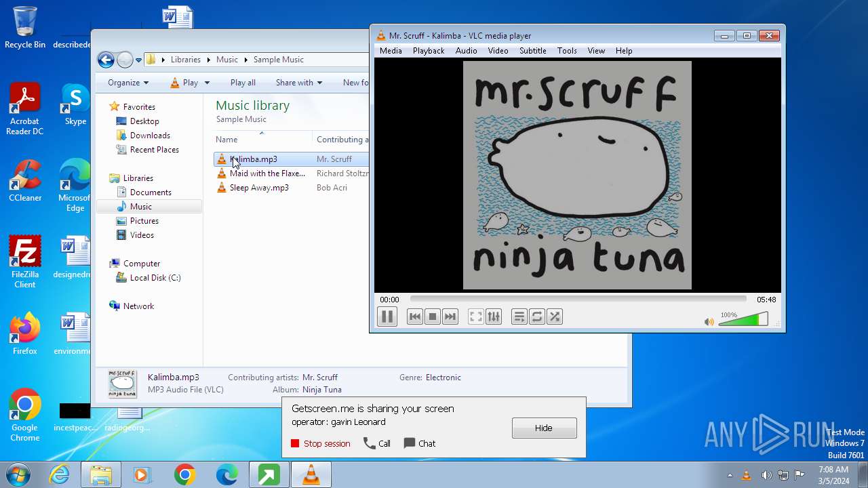Click the Play button in Explorer toolbar
The height and width of the screenshot is (488, 868).
coord(183,83)
